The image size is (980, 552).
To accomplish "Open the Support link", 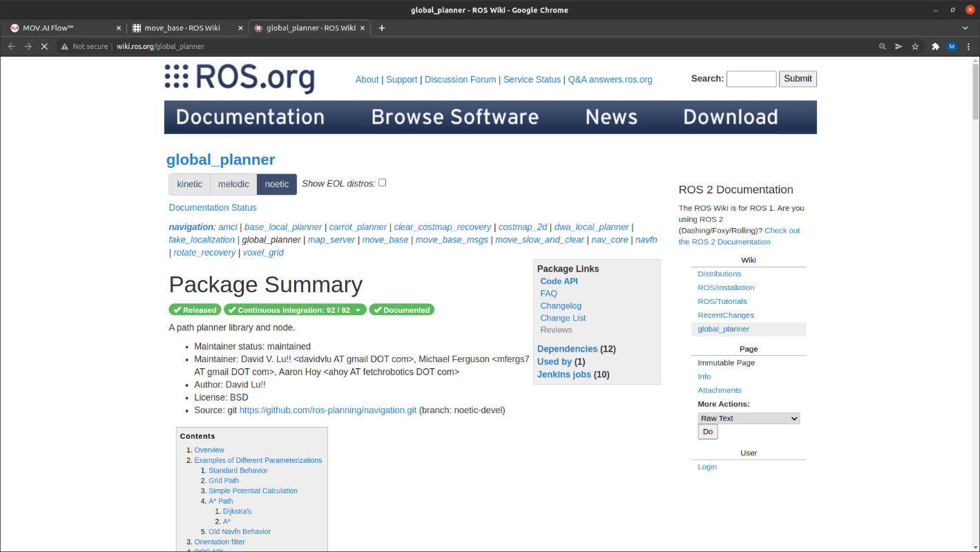I will pyautogui.click(x=401, y=79).
